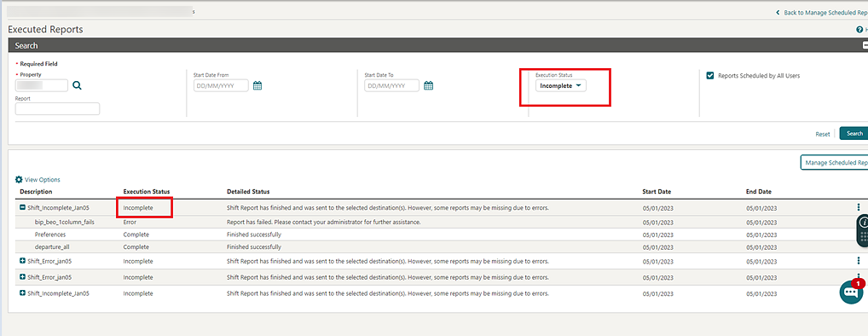Sort by Description column header

(36, 192)
